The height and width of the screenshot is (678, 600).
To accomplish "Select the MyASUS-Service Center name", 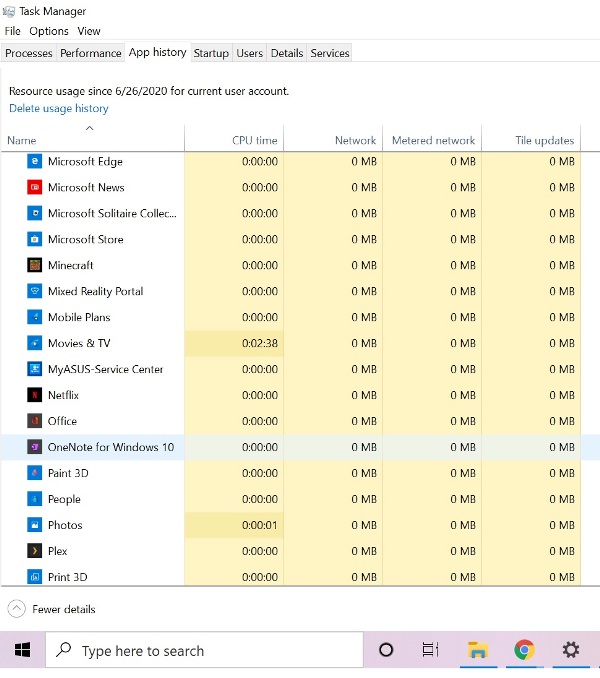I will 105,369.
